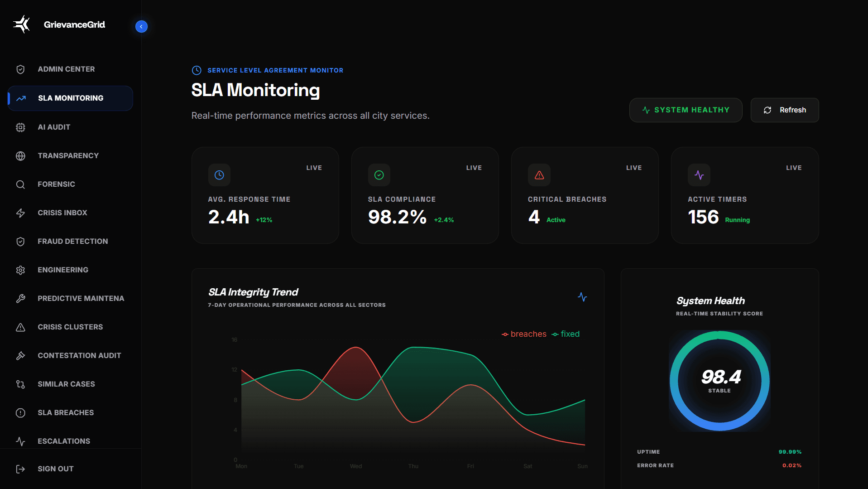Click the Critical Breaches warning icon
868x489 pixels.
(539, 175)
